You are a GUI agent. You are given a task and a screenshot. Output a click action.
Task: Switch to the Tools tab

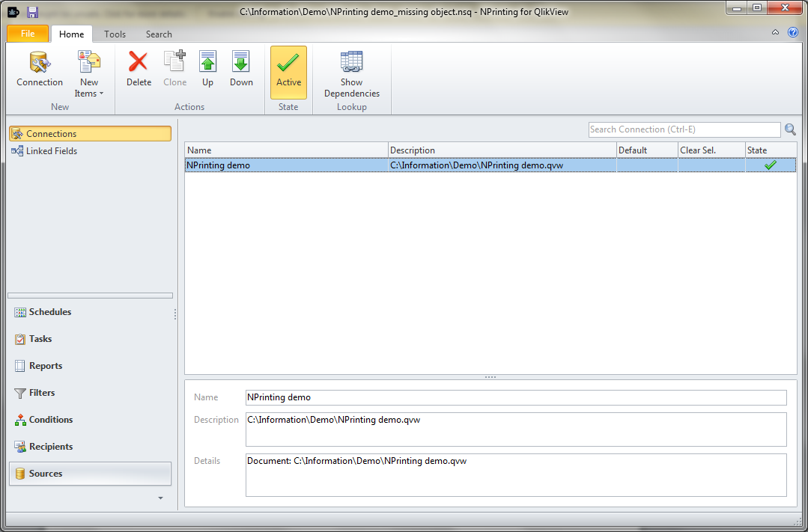point(115,34)
